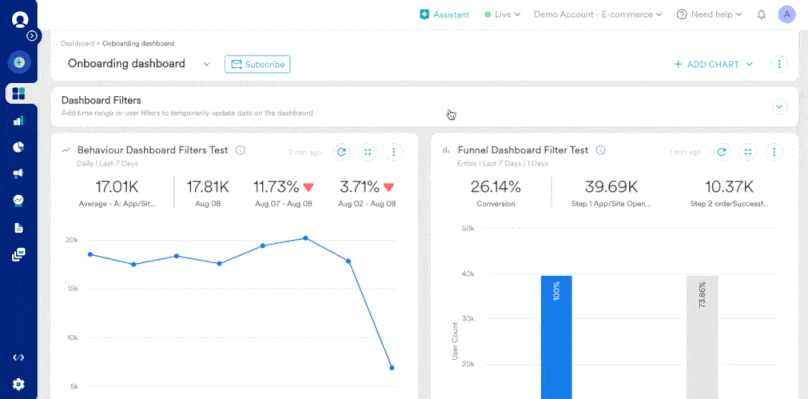
Task: Click the profile logo at sidebar top
Action: click(x=20, y=20)
